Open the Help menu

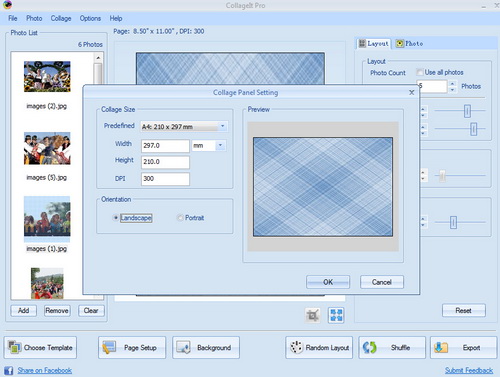pos(116,18)
